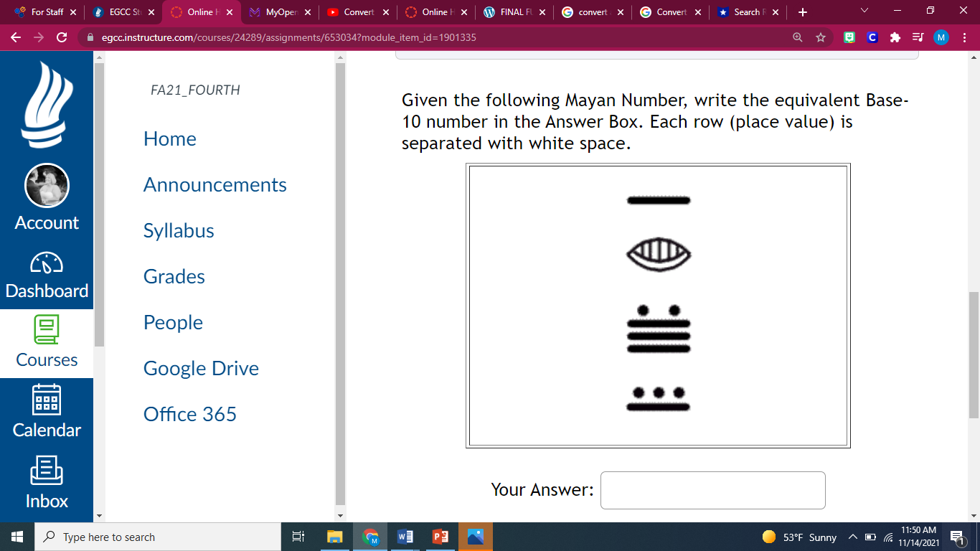Open the notification center icon
The height and width of the screenshot is (551, 980).
957,537
